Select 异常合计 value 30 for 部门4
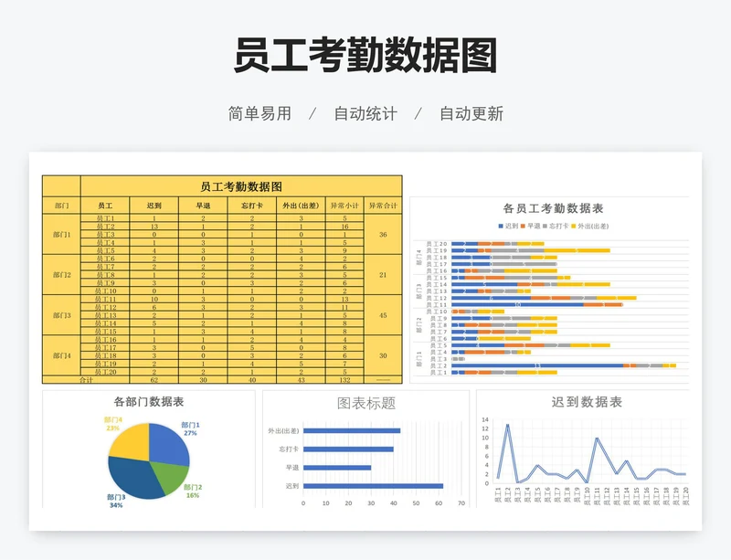731x560 pixels. tap(383, 355)
